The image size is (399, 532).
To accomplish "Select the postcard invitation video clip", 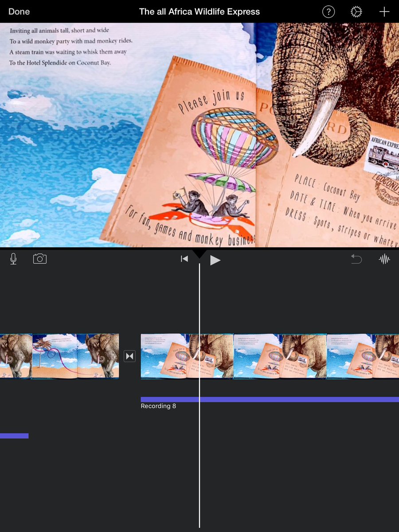I will (270, 356).
